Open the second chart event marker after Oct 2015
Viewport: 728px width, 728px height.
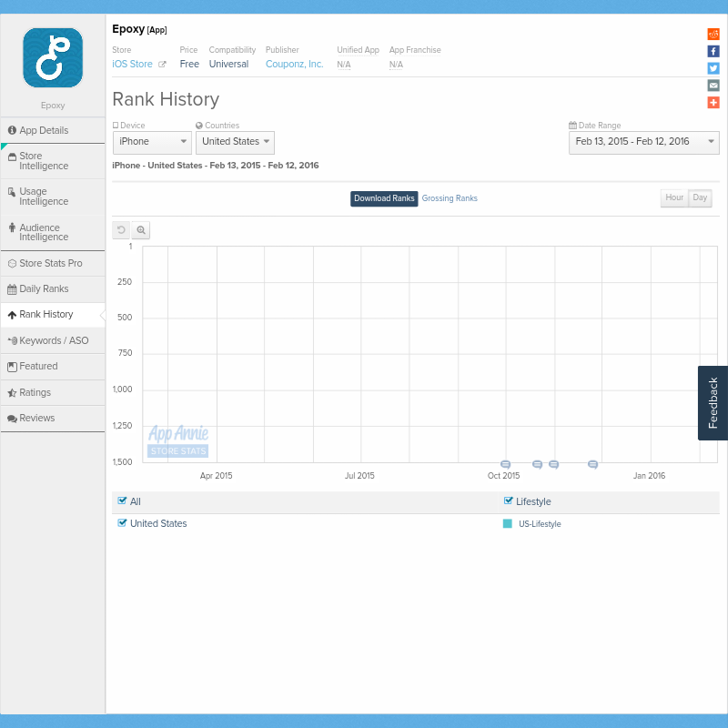coord(537,464)
